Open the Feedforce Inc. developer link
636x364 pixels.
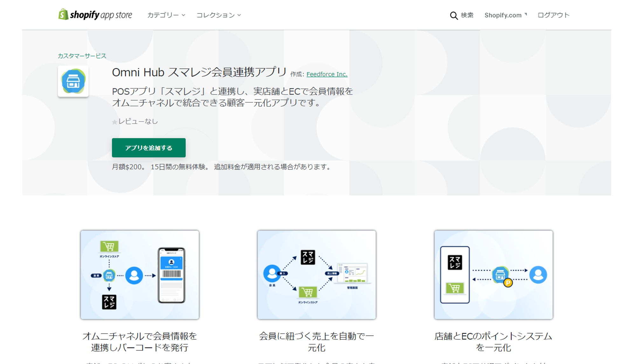327,74
